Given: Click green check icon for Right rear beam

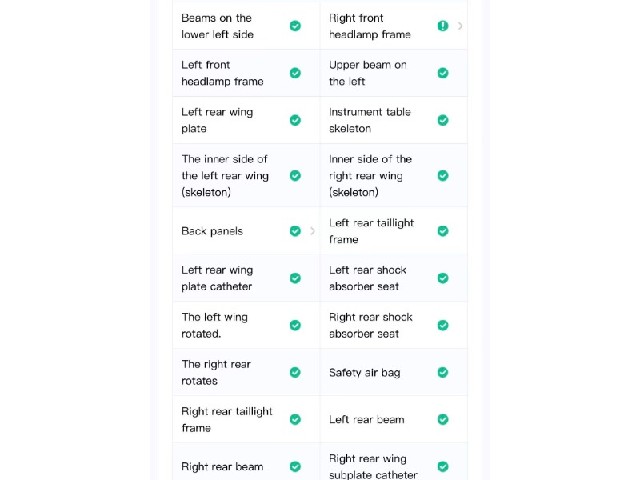Looking at the screenshot, I should 295,467.
